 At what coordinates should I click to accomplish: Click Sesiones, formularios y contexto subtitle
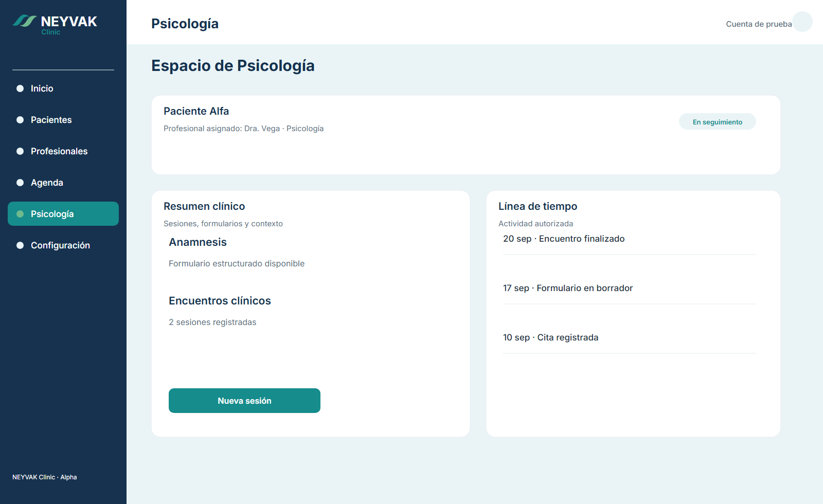[223, 224]
